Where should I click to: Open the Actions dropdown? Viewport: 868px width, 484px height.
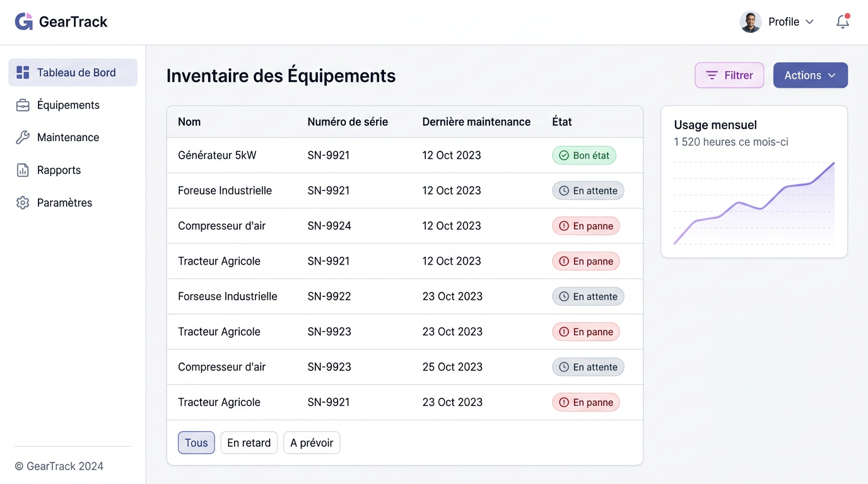(x=811, y=75)
